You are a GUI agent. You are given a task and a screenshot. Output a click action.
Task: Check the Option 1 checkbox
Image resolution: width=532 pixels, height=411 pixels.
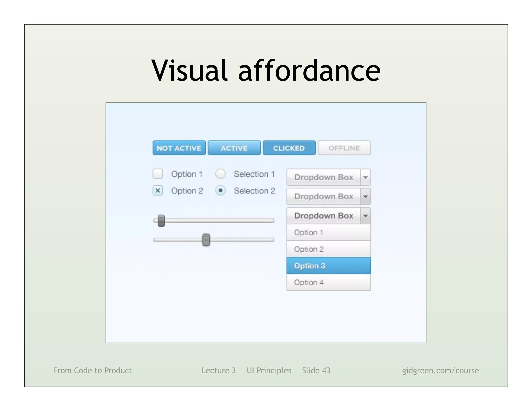point(158,174)
